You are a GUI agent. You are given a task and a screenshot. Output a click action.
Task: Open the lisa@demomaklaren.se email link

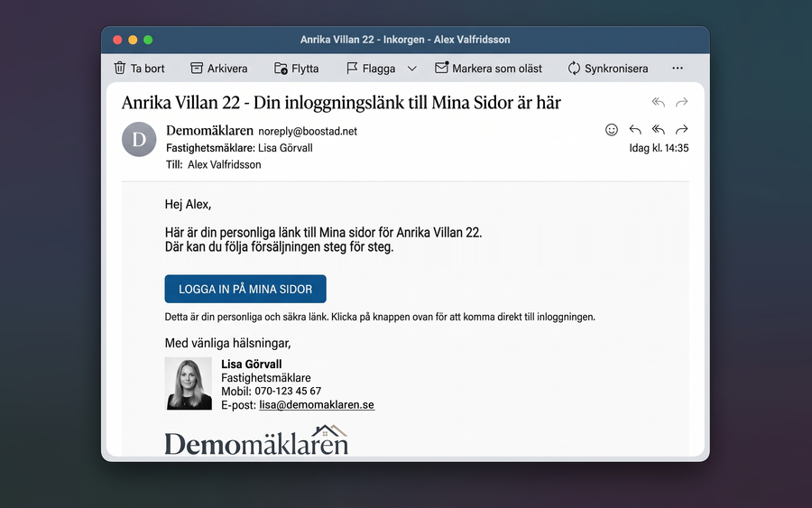point(317,405)
